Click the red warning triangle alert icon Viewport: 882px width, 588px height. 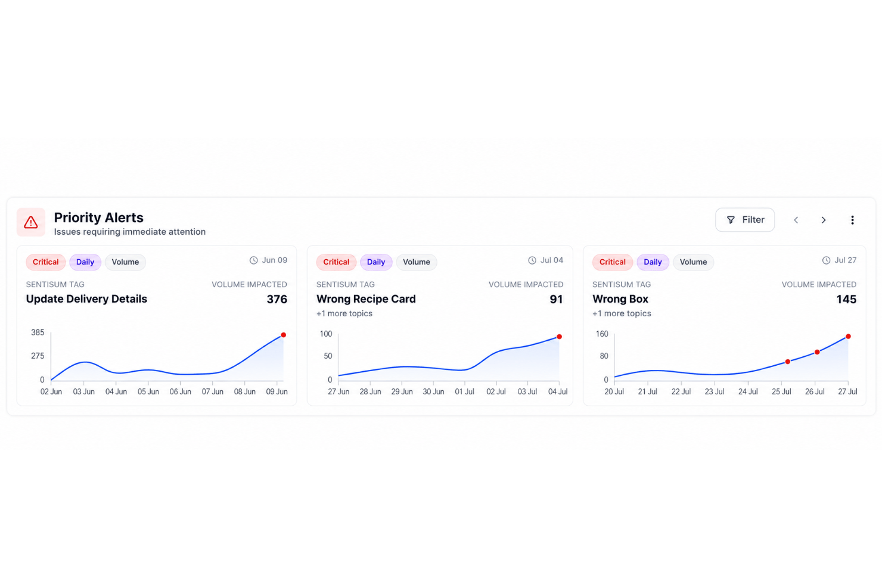point(31,222)
